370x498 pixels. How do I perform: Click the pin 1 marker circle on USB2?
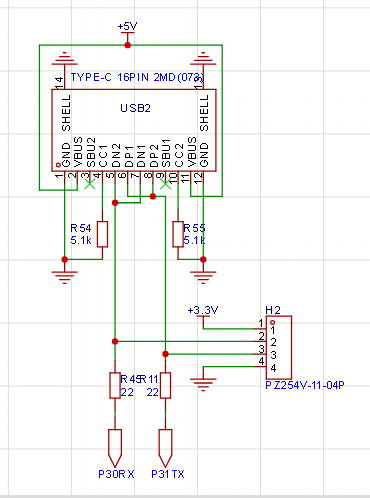tap(58, 165)
